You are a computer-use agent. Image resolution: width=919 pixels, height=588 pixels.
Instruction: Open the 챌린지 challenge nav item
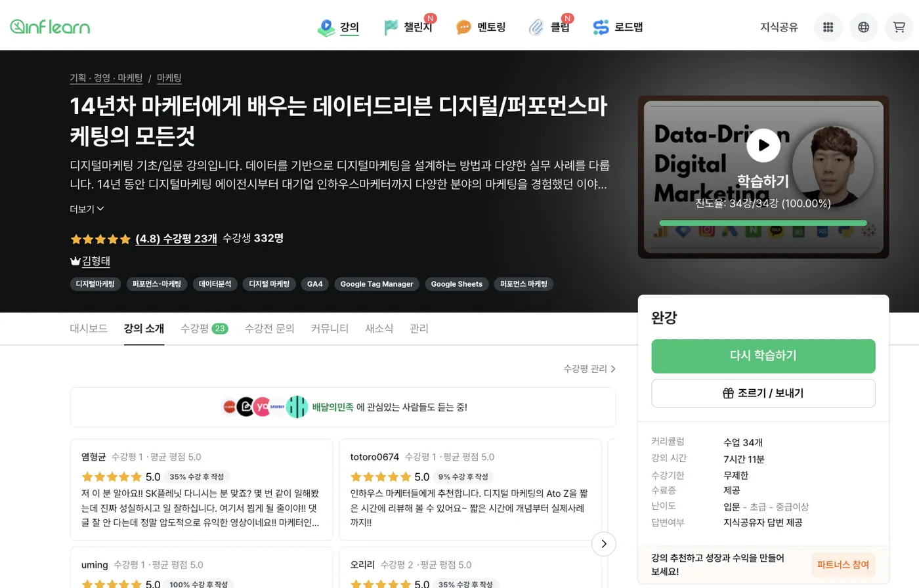pyautogui.click(x=408, y=27)
